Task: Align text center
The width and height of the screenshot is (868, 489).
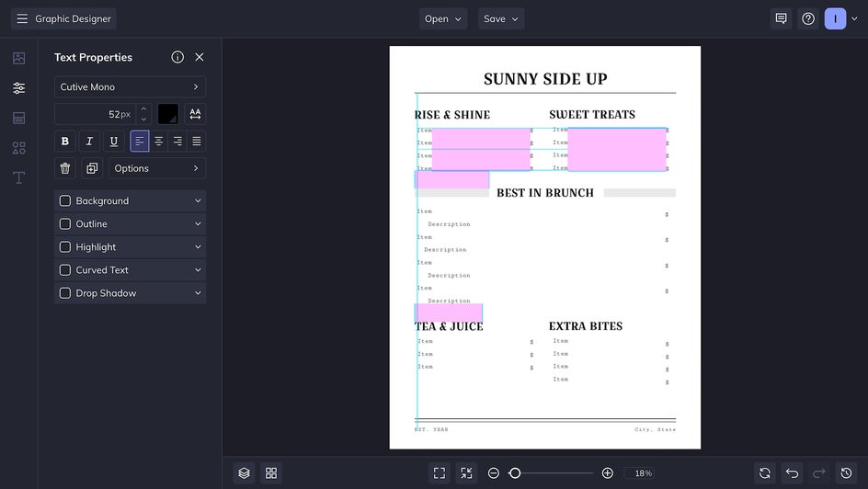Action: 158,141
